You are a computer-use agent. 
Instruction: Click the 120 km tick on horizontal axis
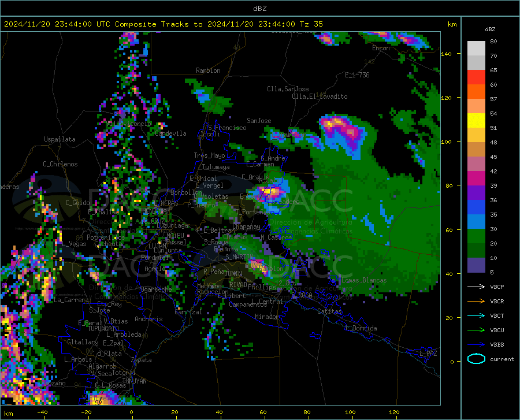click(x=394, y=412)
